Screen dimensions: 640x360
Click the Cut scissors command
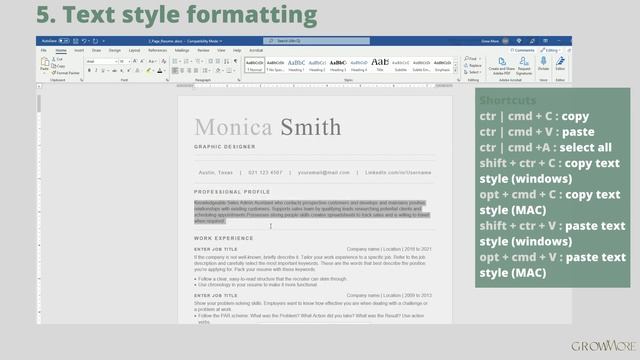pos(58,59)
